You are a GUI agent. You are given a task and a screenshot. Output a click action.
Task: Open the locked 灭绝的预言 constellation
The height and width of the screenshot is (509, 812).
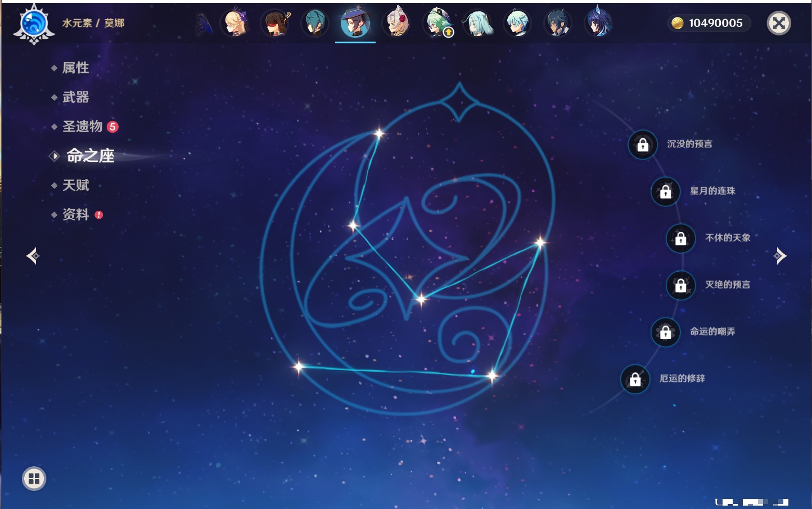click(x=681, y=286)
